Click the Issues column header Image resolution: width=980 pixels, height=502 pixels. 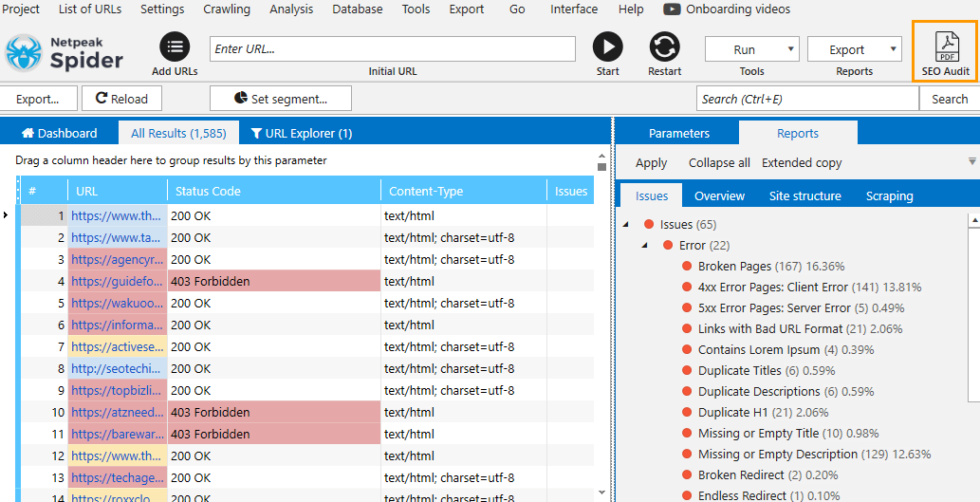pos(570,191)
